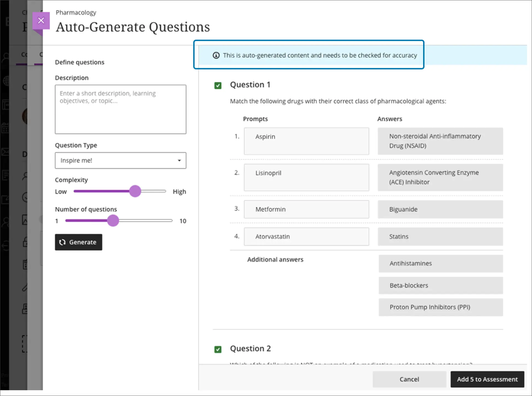Select the Antihistamines additional answer

(x=440, y=264)
